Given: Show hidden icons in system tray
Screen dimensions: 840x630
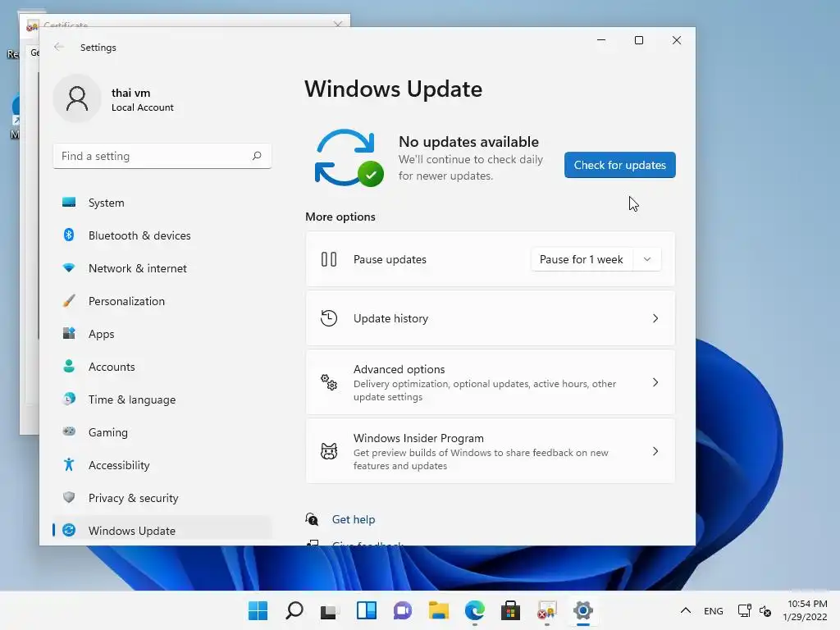Looking at the screenshot, I should pos(685,610).
